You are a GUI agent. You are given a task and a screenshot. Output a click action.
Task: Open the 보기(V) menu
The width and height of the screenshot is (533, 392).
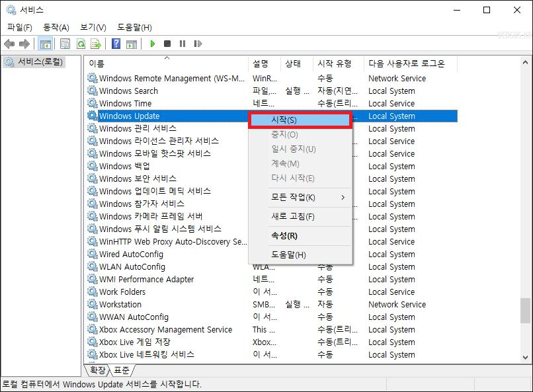pyautogui.click(x=93, y=27)
